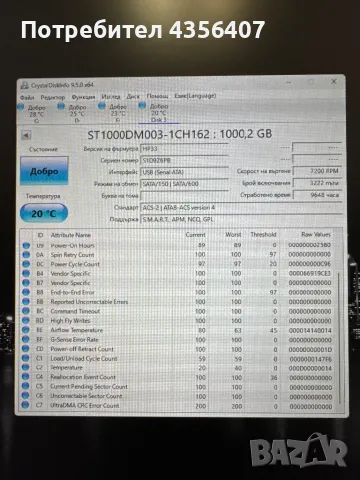
Task: Click the status dot for Spin Retry Count
Action: click(26, 255)
